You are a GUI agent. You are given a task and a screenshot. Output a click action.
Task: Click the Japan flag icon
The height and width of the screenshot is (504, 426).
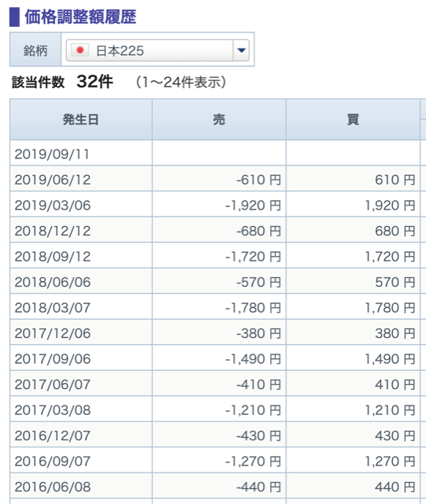click(x=80, y=50)
